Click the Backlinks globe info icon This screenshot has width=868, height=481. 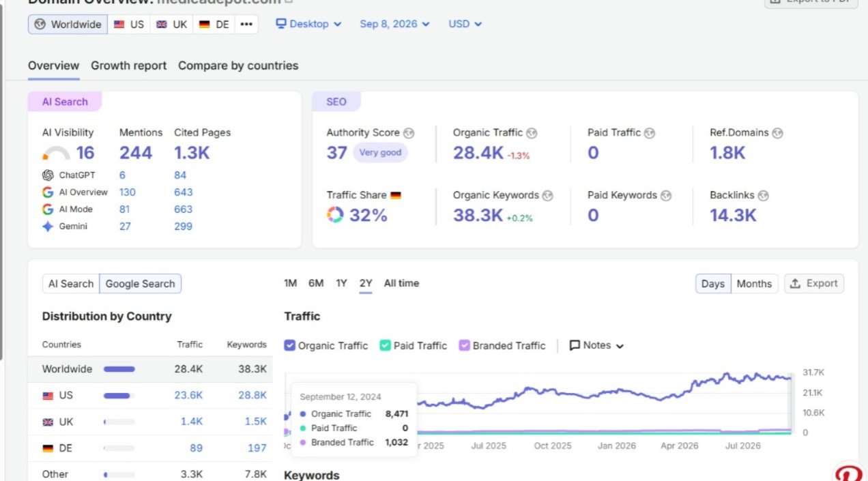(763, 195)
